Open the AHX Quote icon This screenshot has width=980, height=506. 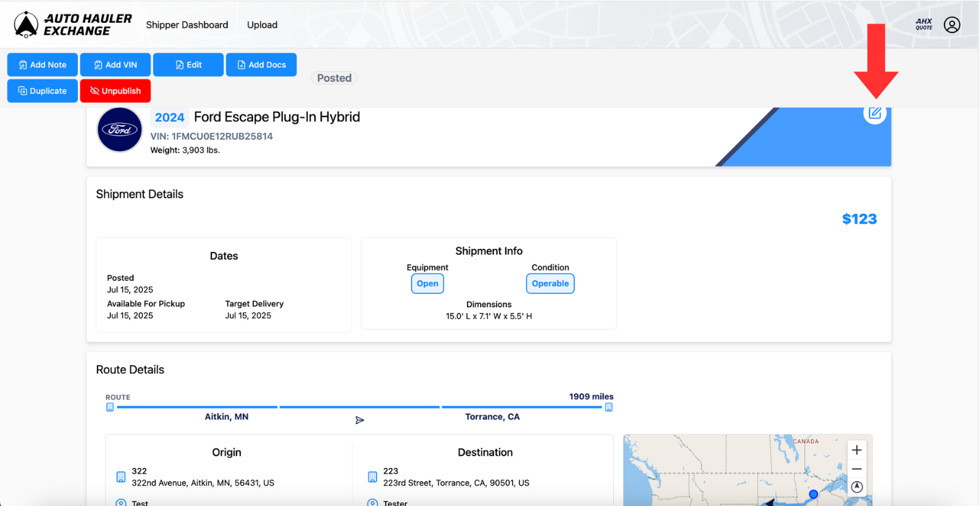pyautogui.click(x=924, y=25)
